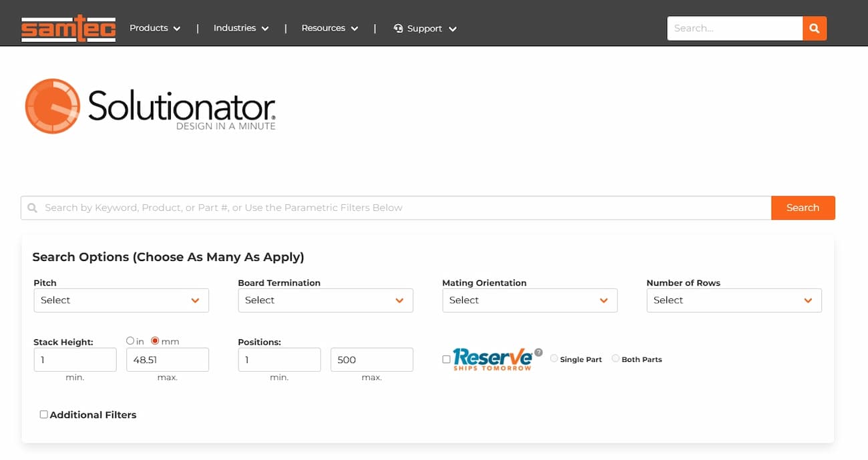The width and height of the screenshot is (868, 460).
Task: Click the Reserve Ships Tomorrow logo
Action: click(493, 359)
